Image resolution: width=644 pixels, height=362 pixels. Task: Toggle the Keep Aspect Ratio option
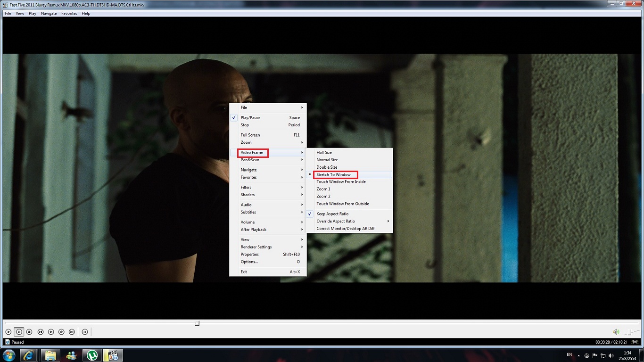pyautogui.click(x=349, y=214)
